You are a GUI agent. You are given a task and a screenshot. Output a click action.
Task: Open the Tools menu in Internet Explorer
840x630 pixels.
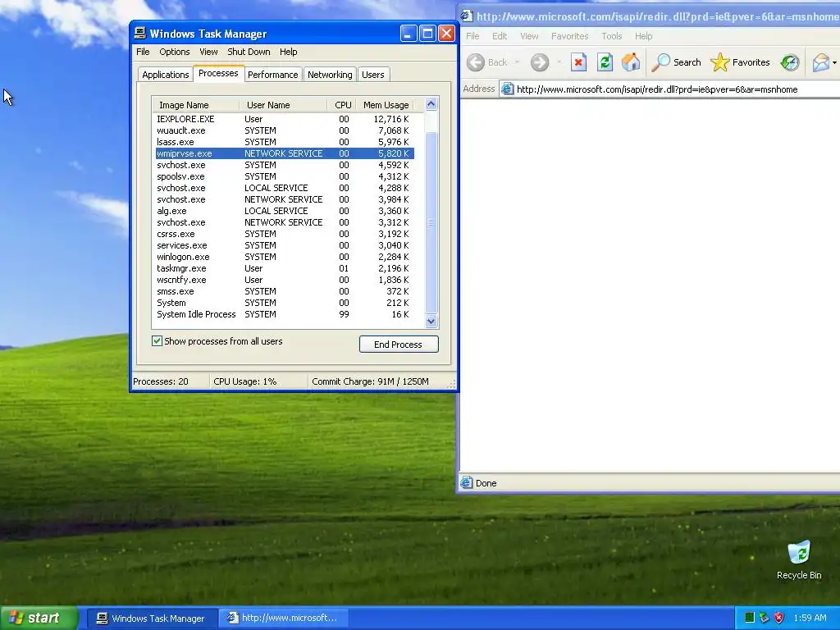click(x=611, y=36)
